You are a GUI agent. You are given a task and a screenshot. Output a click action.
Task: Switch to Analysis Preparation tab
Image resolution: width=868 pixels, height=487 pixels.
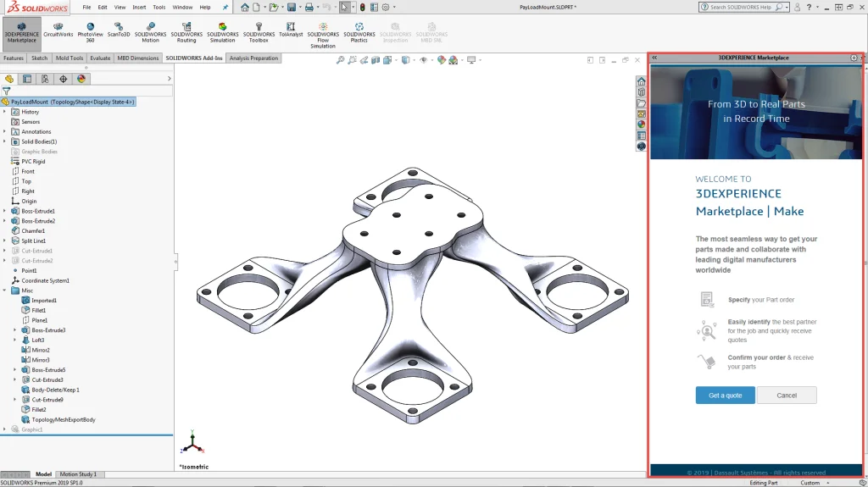253,58
